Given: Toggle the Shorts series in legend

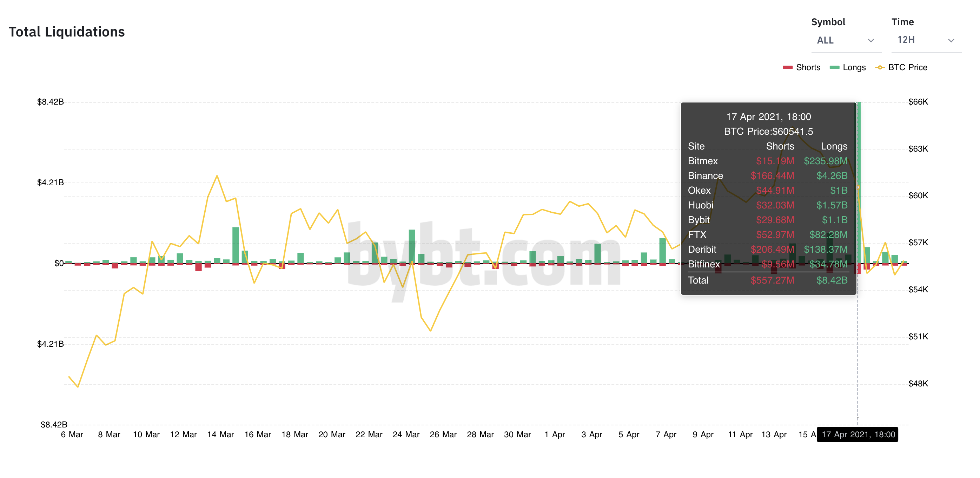Looking at the screenshot, I should click(x=801, y=67).
